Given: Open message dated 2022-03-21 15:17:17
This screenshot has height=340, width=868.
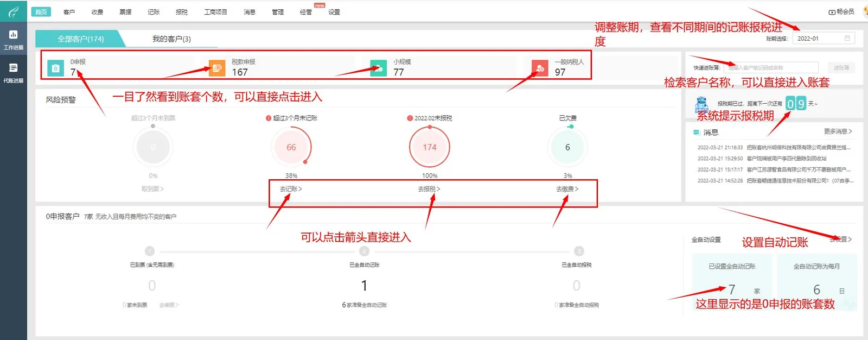Looking at the screenshot, I should [x=774, y=169].
